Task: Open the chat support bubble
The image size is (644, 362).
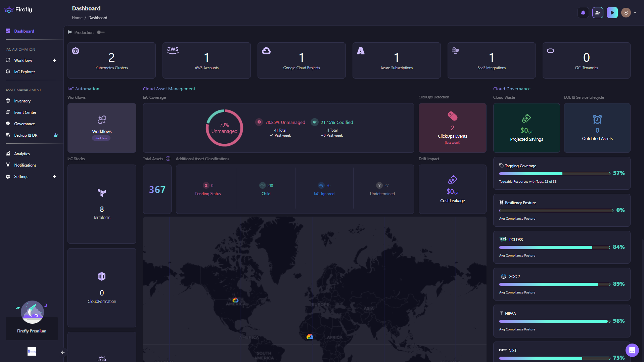Action: pos(632,350)
